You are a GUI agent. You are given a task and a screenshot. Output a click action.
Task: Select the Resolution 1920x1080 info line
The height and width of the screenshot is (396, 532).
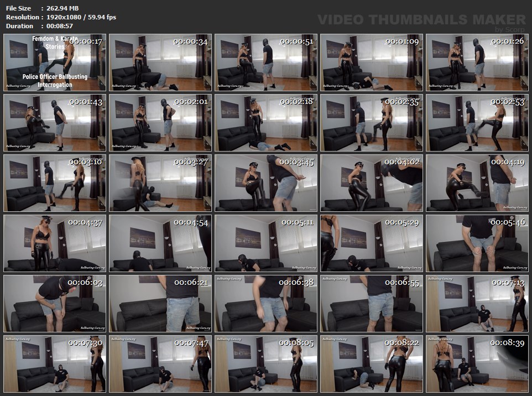point(61,17)
